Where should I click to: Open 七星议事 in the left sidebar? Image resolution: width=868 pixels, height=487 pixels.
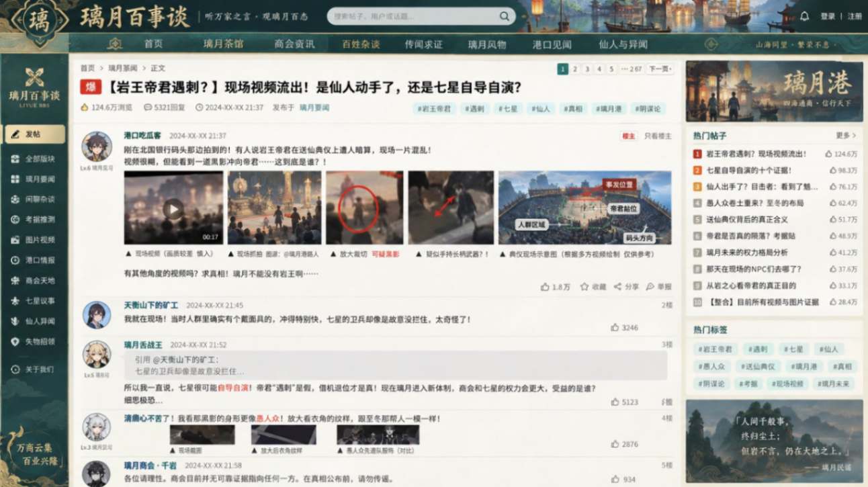(34, 301)
